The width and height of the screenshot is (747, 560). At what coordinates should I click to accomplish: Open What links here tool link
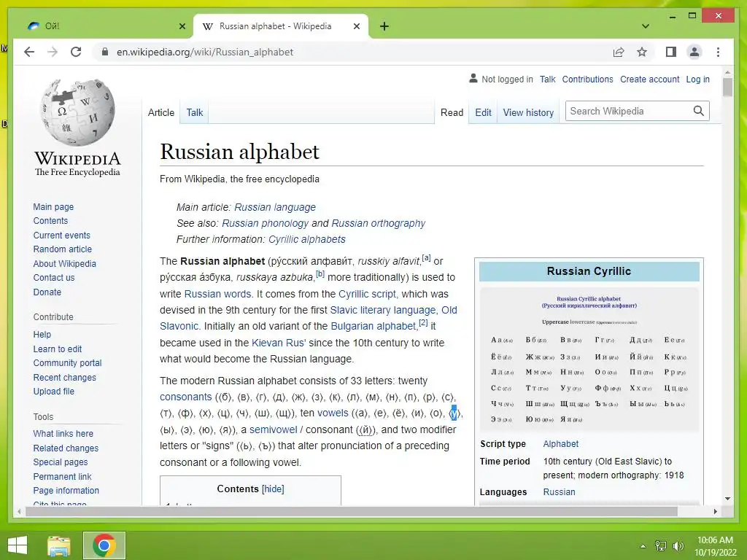[x=63, y=433]
